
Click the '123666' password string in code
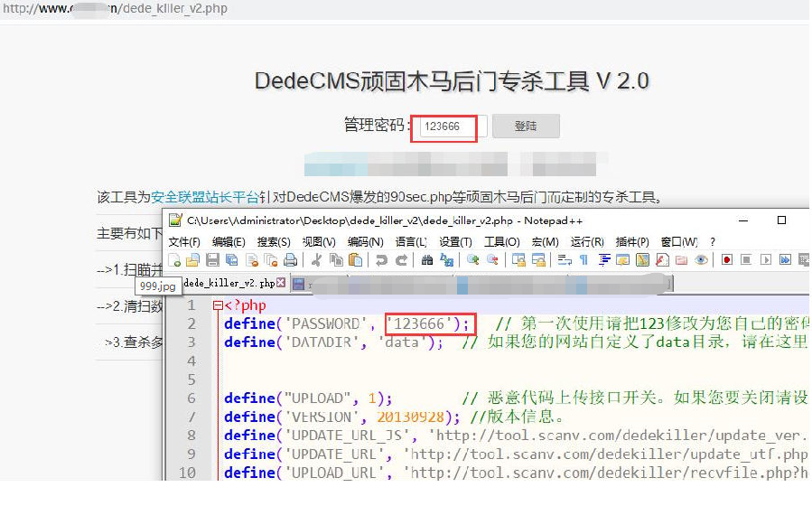[x=419, y=324]
